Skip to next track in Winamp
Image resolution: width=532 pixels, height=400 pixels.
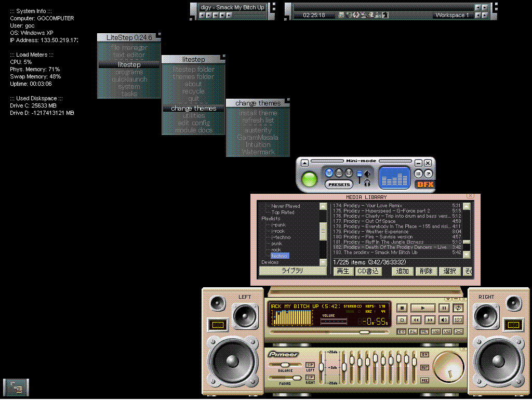(430, 319)
